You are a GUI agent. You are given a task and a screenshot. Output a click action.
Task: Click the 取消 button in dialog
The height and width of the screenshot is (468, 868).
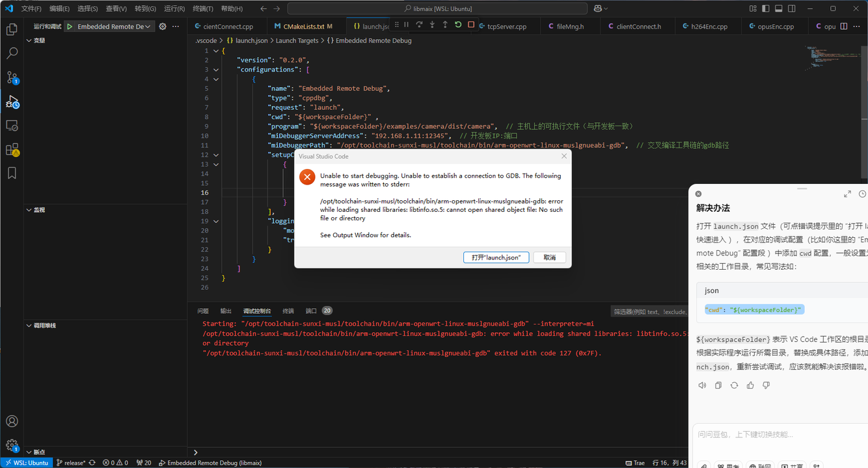click(x=549, y=257)
